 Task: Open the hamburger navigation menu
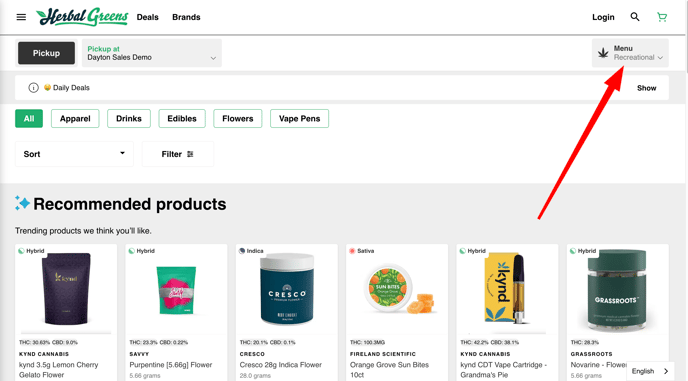[21, 17]
